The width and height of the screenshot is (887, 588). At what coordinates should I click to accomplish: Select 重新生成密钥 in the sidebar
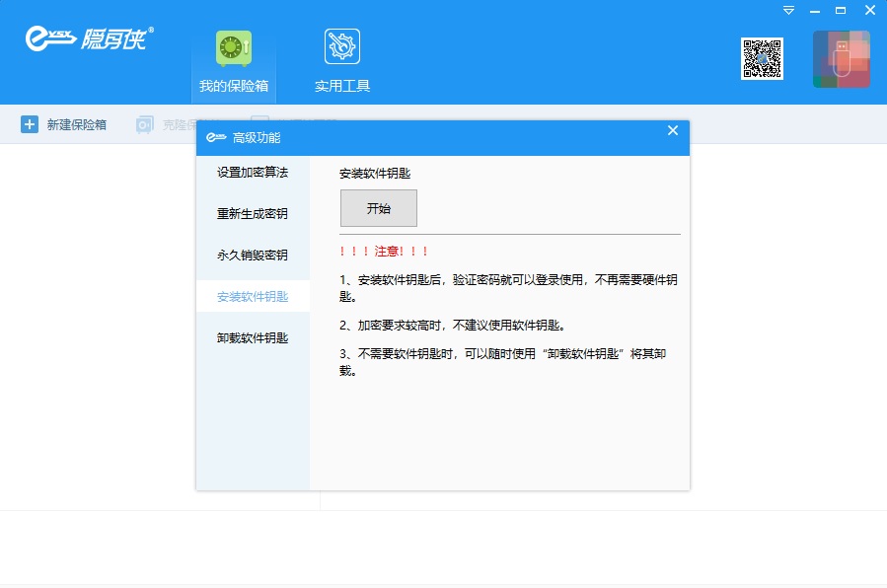coord(253,213)
